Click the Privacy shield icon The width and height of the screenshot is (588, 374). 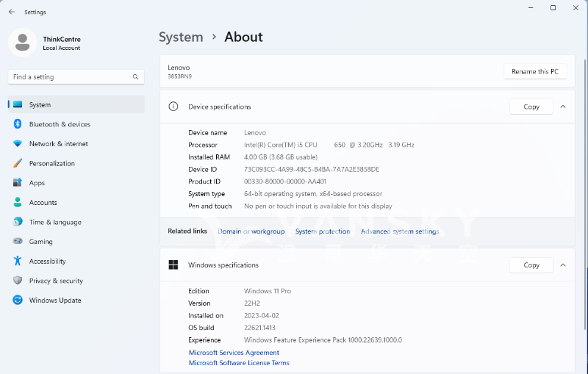(18, 280)
